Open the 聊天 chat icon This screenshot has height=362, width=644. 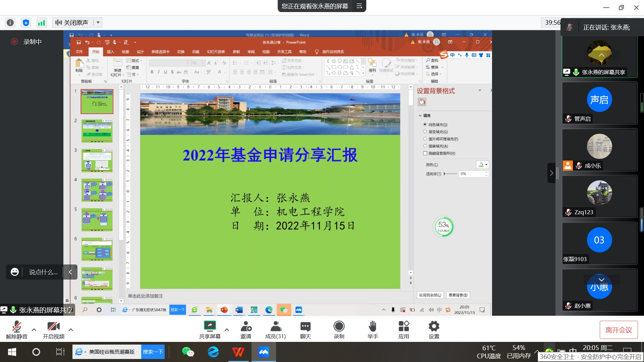coord(305,326)
